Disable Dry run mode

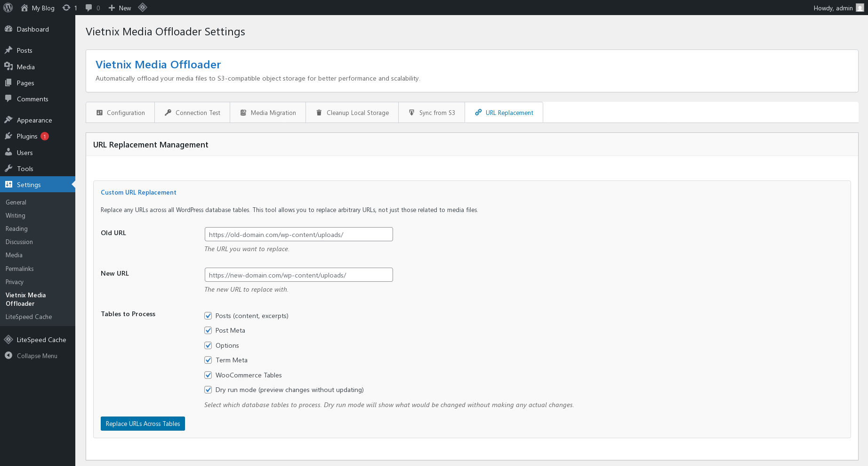[208, 390]
